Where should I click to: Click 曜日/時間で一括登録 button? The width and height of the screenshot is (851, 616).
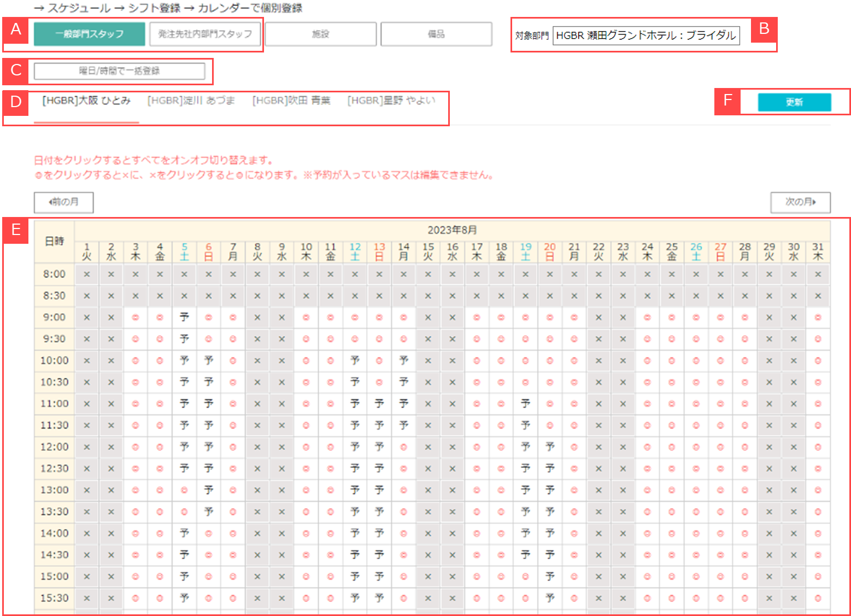pos(119,71)
